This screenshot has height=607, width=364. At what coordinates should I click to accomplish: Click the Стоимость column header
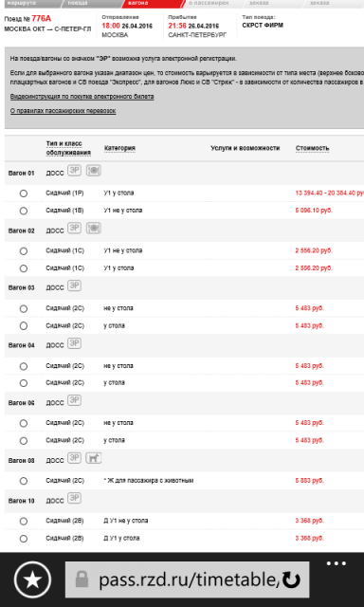[x=312, y=148]
